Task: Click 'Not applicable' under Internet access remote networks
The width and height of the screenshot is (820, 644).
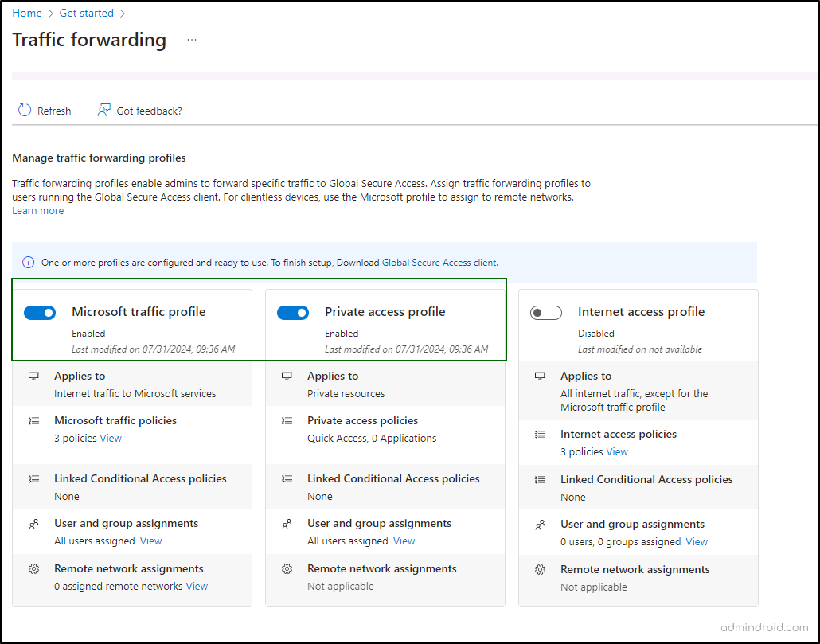Action: 594,587
